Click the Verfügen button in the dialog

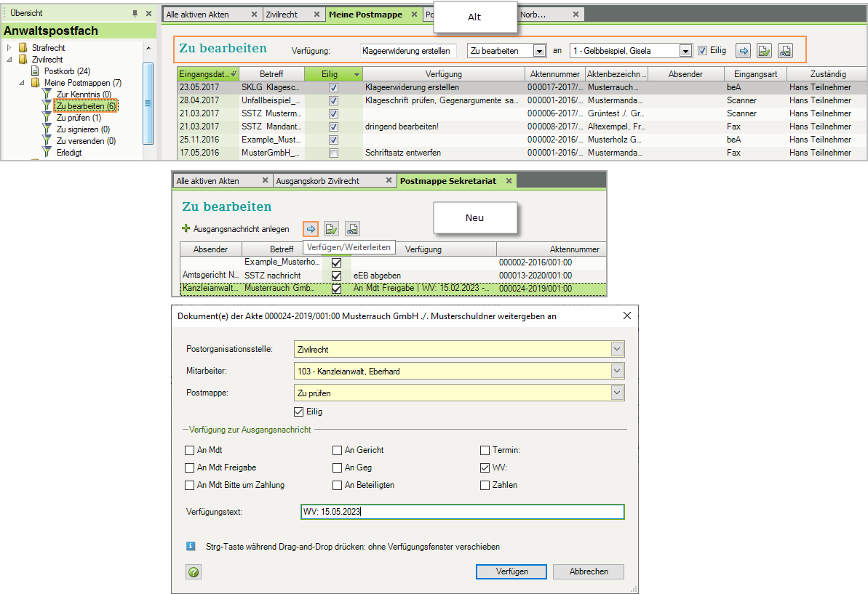(x=511, y=571)
